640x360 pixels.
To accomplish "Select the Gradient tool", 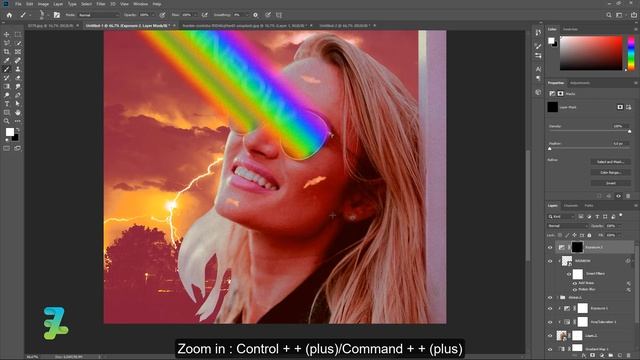I will pyautogui.click(x=7, y=87).
